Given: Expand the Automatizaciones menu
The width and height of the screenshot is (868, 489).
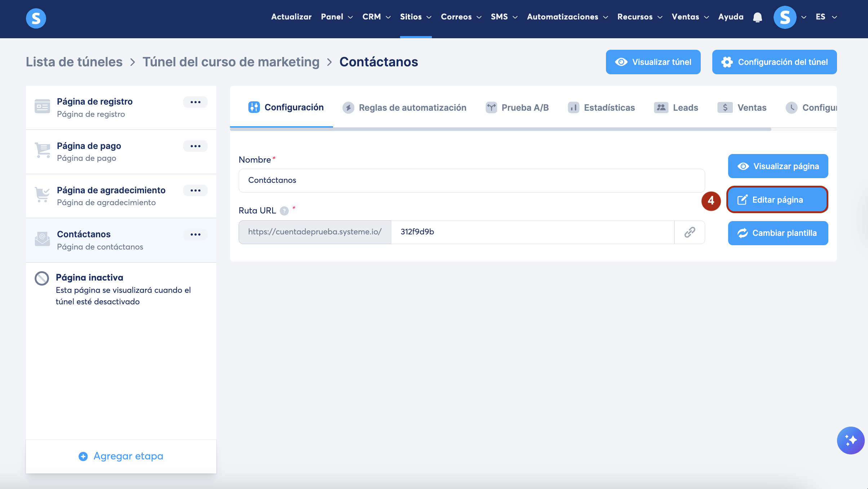Looking at the screenshot, I should pyautogui.click(x=567, y=17).
